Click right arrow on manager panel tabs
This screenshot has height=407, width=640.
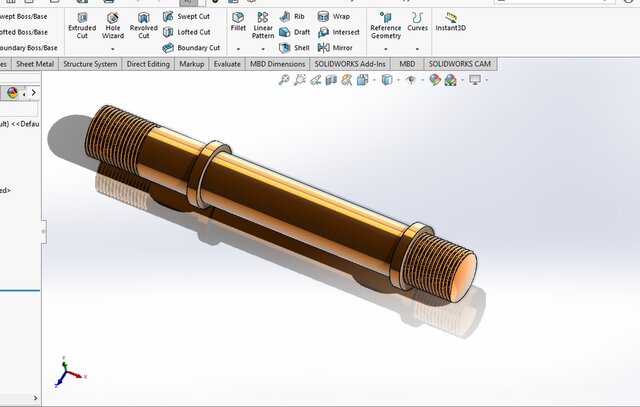33,93
